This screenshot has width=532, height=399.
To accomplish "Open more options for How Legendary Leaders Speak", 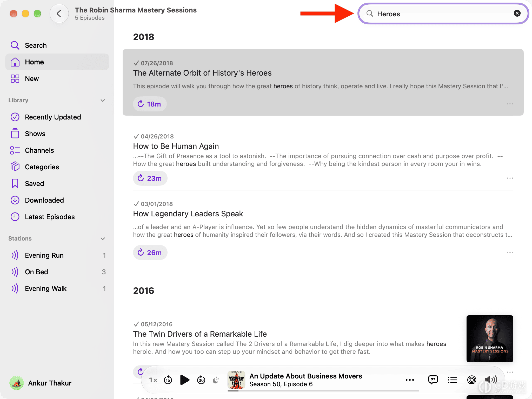I will click(510, 252).
